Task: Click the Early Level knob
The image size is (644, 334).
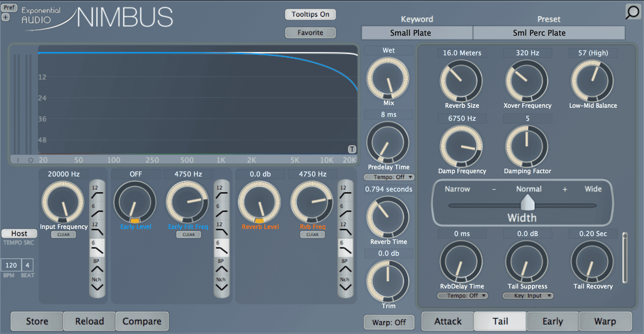Action: click(135, 202)
